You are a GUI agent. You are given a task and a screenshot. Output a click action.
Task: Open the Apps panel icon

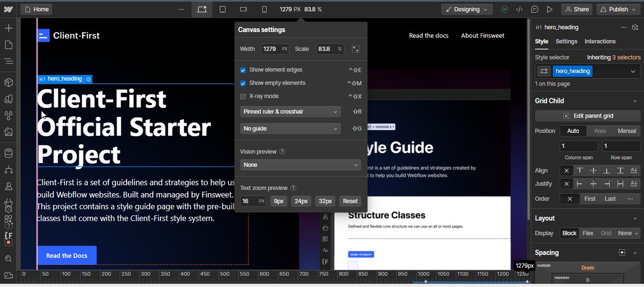click(8, 219)
